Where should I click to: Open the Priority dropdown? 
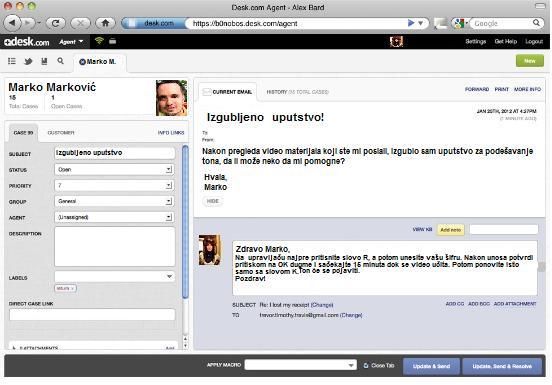(114, 185)
